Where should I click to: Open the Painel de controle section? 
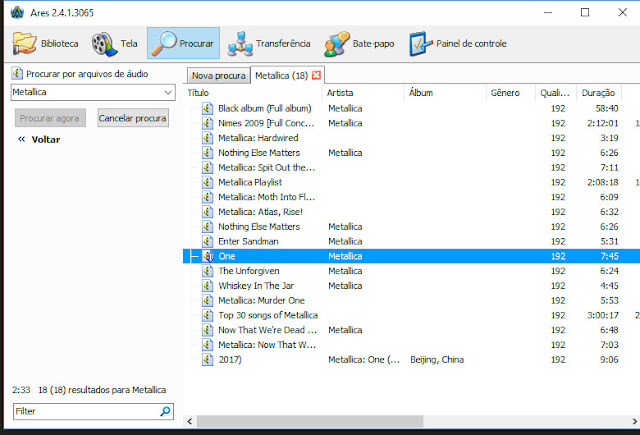click(x=458, y=44)
